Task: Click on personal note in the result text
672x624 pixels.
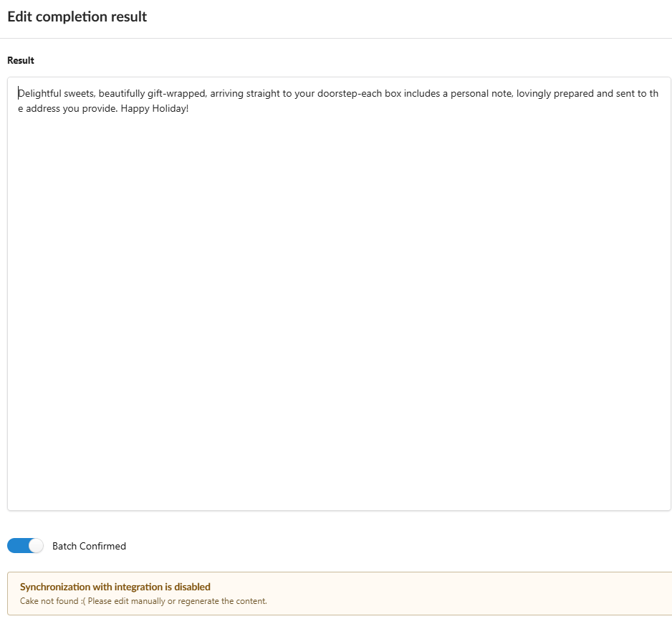Action: point(481,93)
